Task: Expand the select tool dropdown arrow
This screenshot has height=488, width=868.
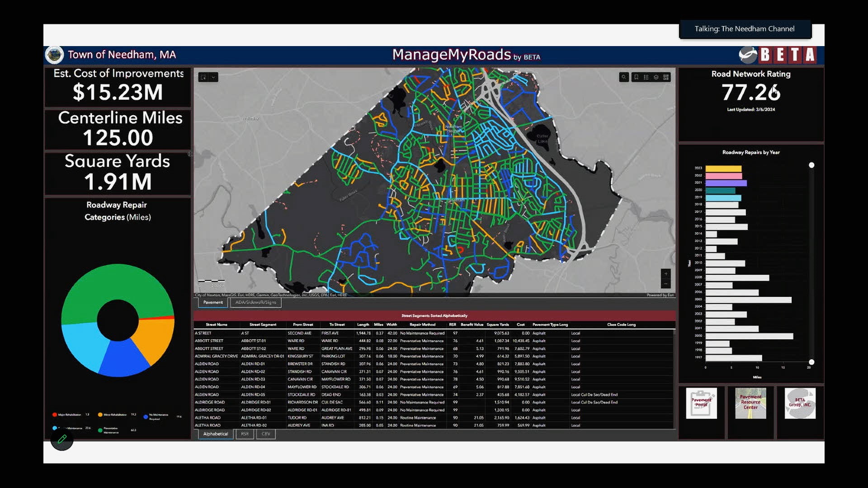Action: click(213, 77)
